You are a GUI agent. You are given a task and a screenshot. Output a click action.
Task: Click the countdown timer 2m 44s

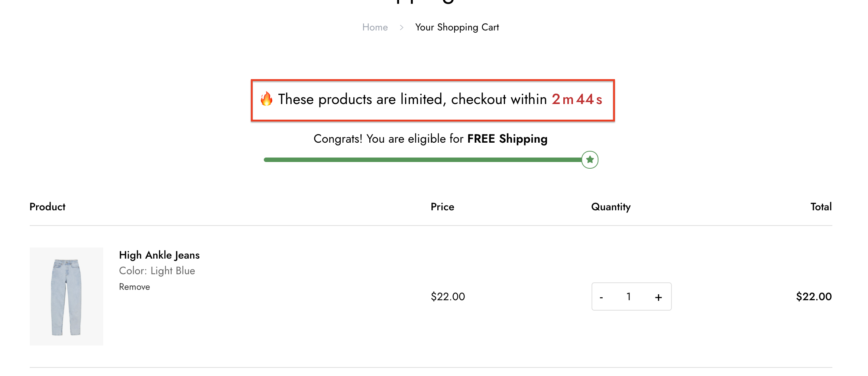[577, 99]
